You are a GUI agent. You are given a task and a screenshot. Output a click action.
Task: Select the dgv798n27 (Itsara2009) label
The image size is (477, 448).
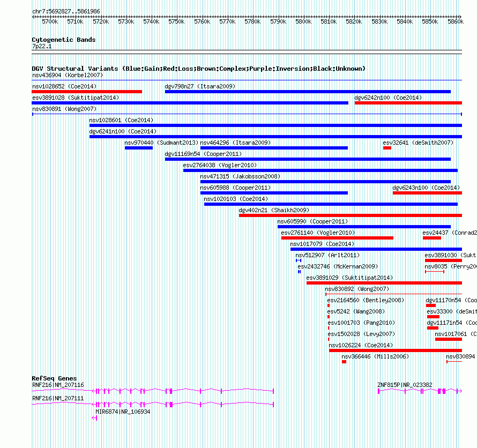click(200, 86)
